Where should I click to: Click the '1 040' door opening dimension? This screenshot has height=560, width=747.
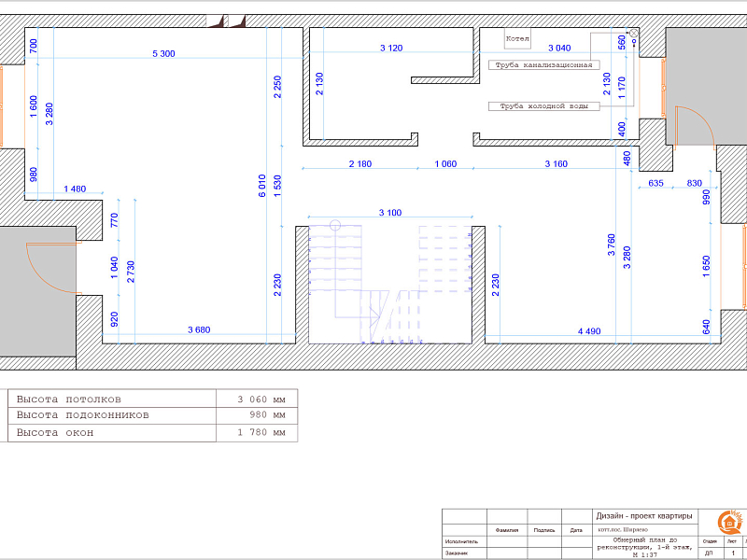click(x=114, y=268)
